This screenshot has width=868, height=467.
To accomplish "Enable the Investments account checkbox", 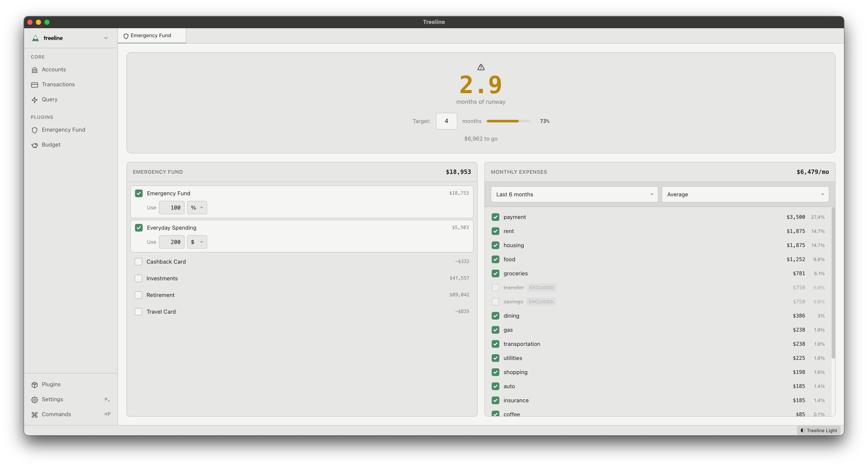I will point(138,278).
